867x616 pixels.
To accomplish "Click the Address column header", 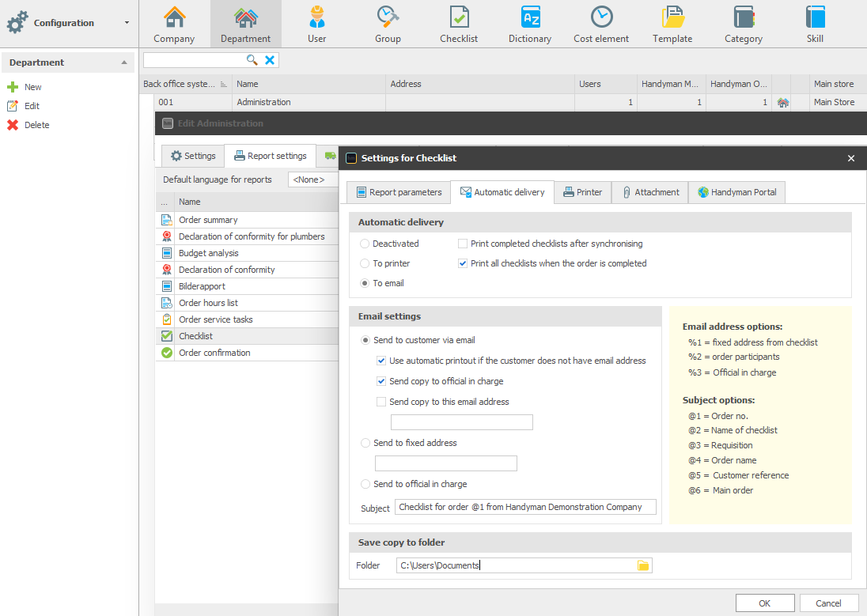I will click(x=480, y=84).
